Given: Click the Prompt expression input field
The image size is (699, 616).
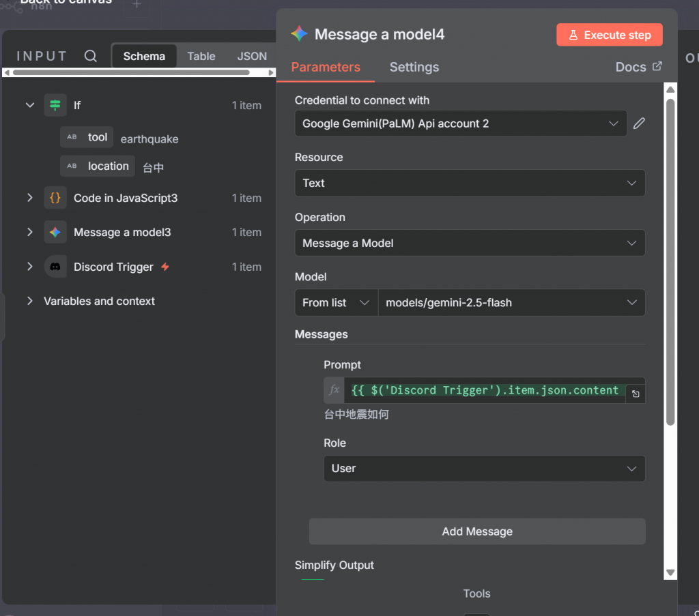Looking at the screenshot, I should [485, 390].
